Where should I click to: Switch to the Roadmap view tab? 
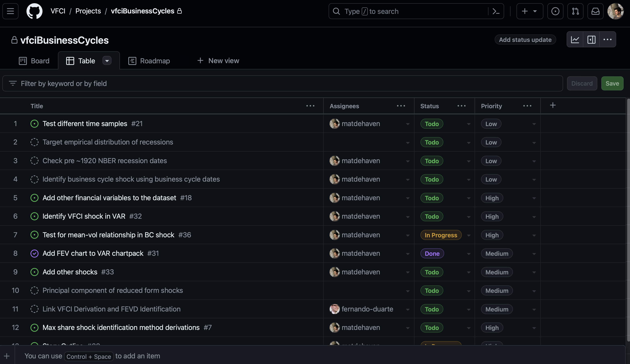(x=149, y=61)
